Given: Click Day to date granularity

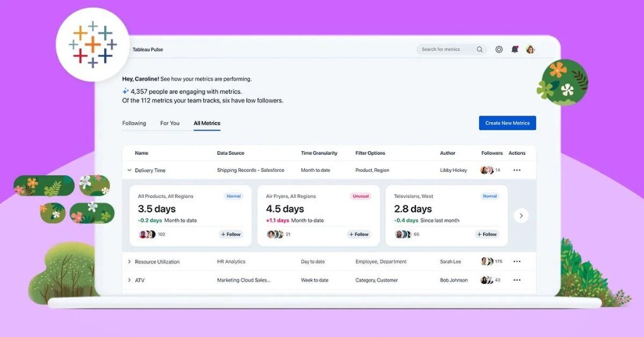Looking at the screenshot, I should click(313, 261).
